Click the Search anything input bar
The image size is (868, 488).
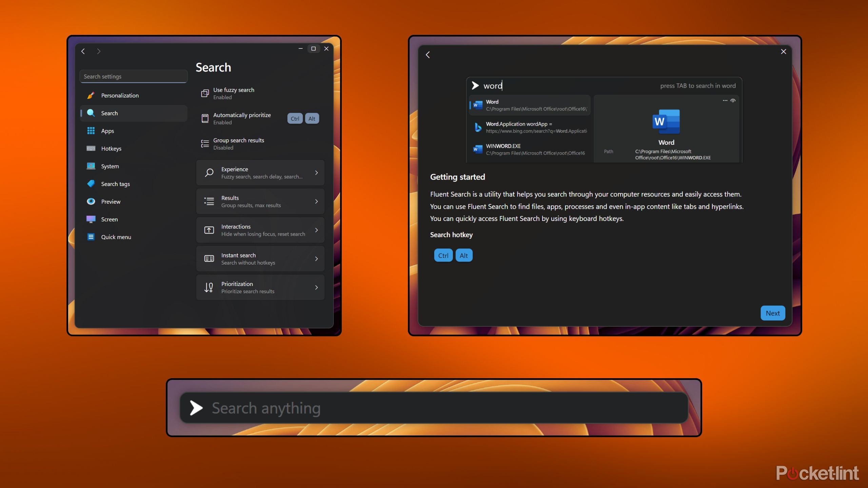(x=434, y=408)
